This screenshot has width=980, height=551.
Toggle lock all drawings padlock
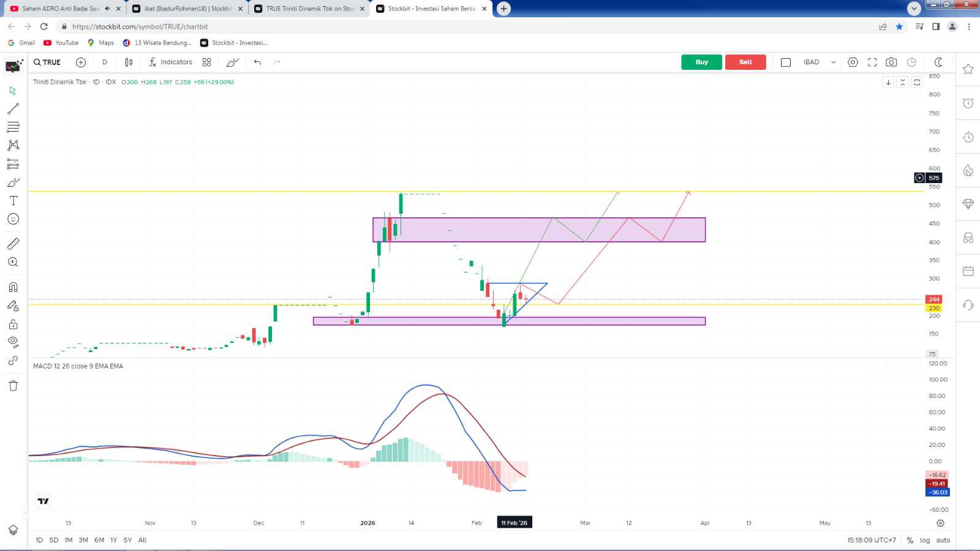(x=13, y=324)
